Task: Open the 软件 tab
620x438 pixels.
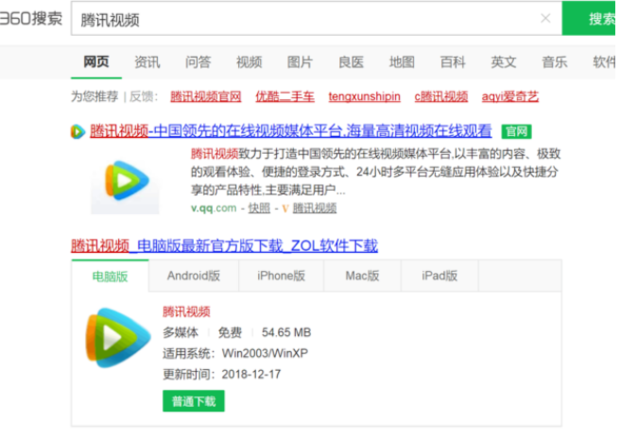Action: coord(604,62)
